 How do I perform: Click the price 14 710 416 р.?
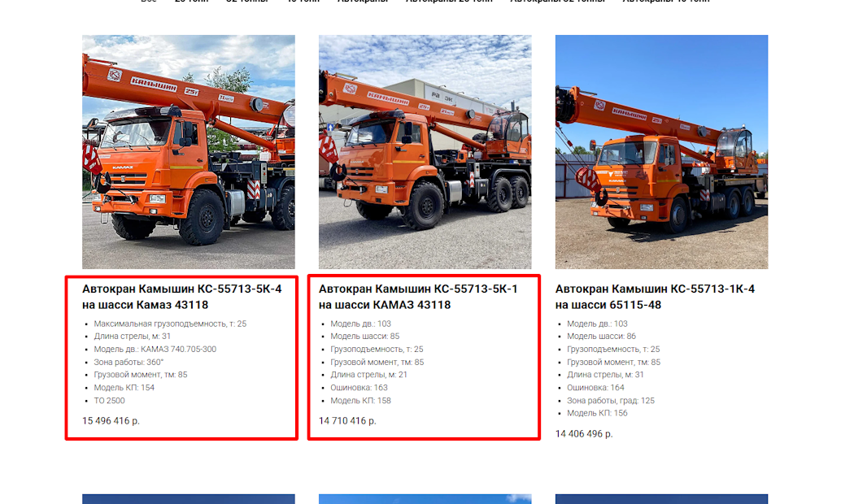[348, 421]
